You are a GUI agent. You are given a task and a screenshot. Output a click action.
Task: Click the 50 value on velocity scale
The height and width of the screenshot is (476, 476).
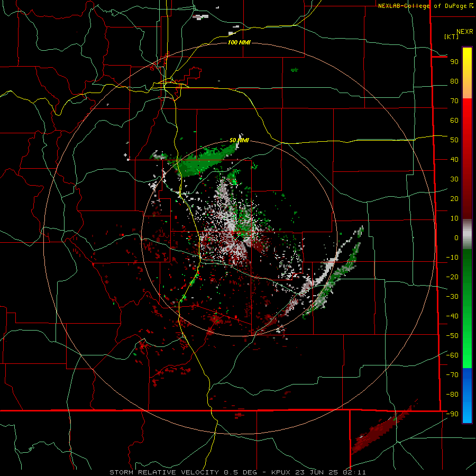coord(454,140)
